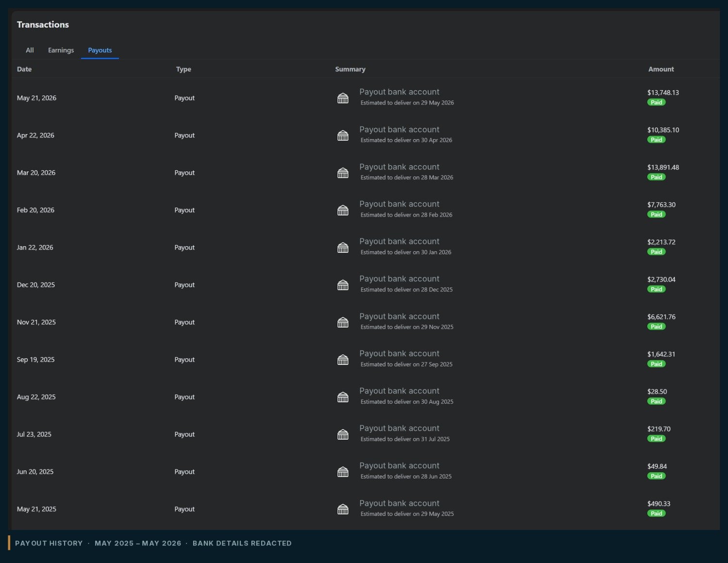Image resolution: width=728 pixels, height=563 pixels.
Task: Click the $49.84 payout amount
Action: pos(657,466)
